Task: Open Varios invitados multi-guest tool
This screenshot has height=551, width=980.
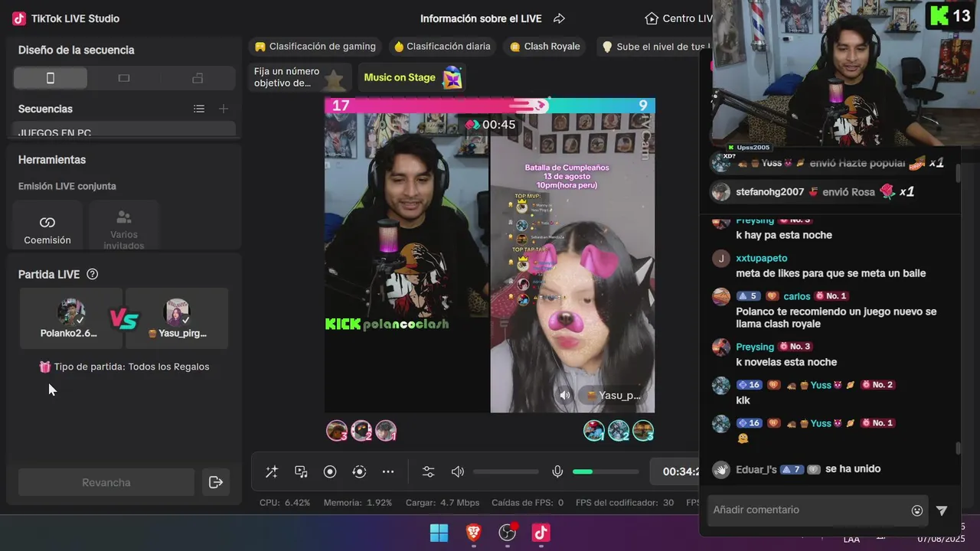Action: click(x=124, y=227)
